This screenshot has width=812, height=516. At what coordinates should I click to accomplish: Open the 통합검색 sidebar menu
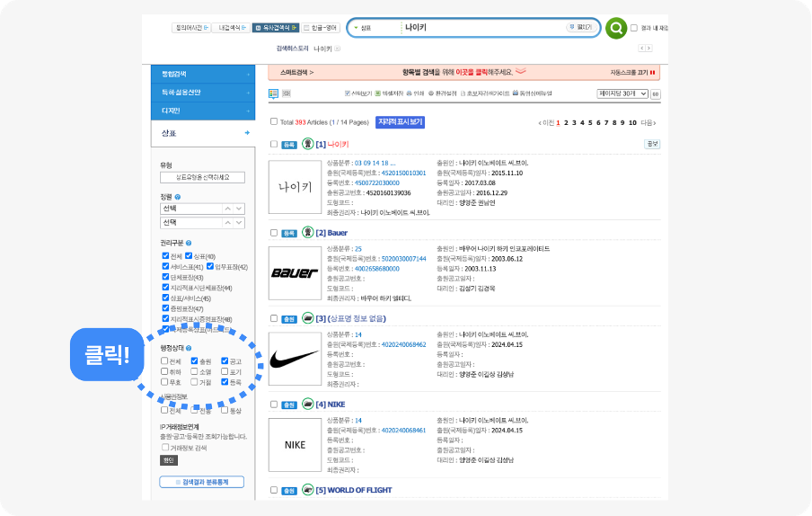coord(203,74)
